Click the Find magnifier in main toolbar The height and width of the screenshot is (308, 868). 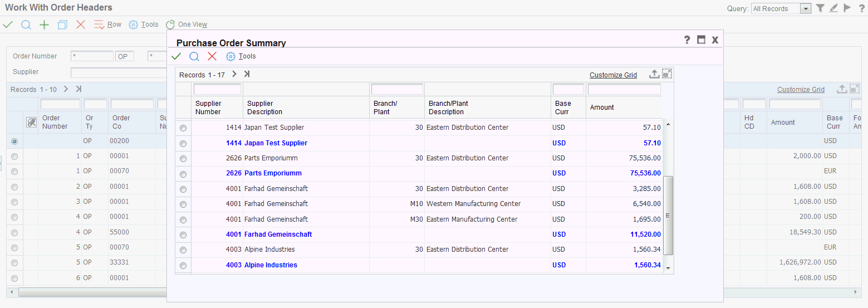coord(26,25)
